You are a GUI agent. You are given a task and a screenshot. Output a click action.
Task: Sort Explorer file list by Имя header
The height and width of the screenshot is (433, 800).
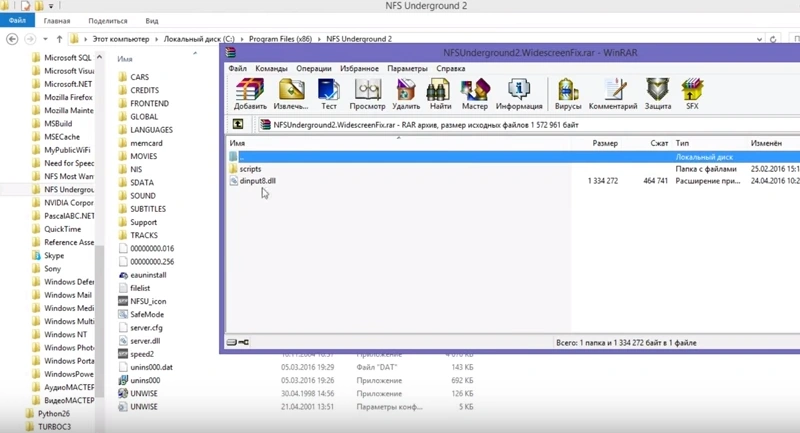click(x=124, y=59)
